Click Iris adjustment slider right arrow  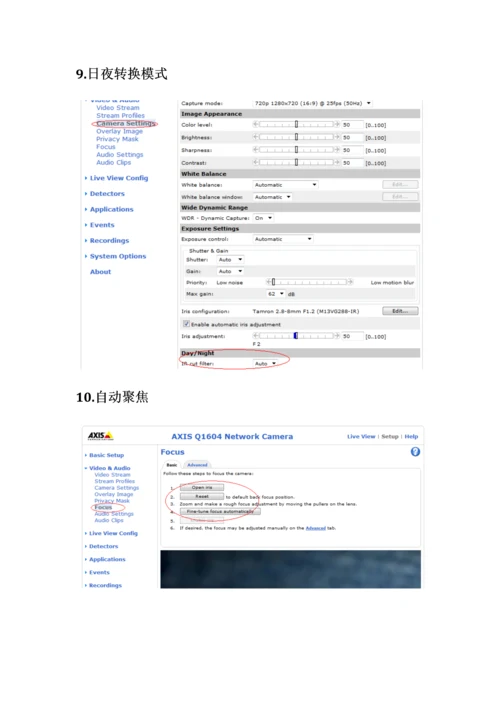[x=337, y=335]
